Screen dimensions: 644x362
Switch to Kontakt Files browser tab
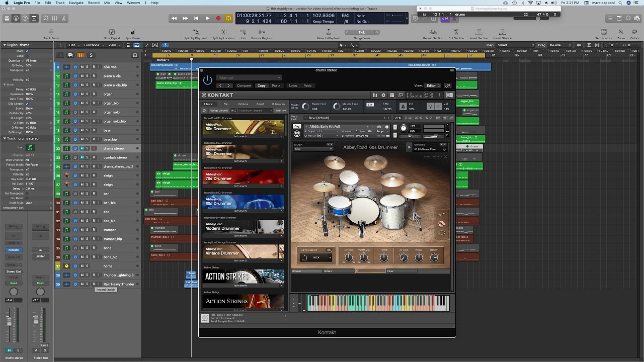(226, 104)
